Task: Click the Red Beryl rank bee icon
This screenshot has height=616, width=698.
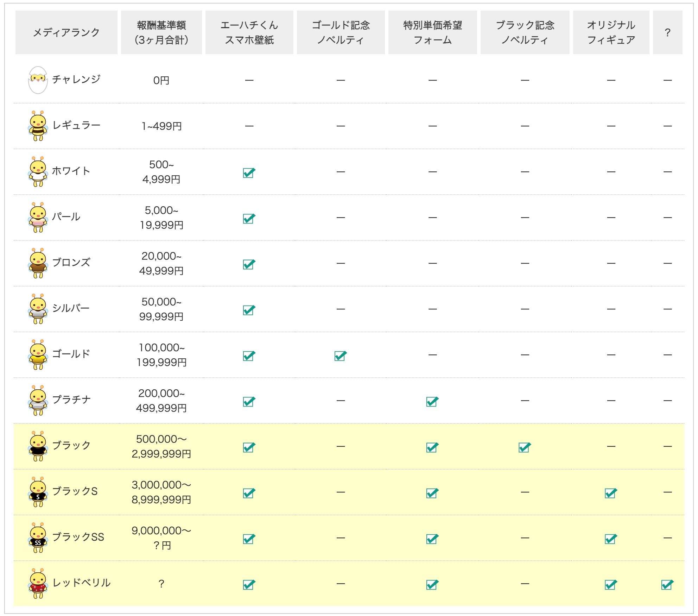Action: click(38, 583)
